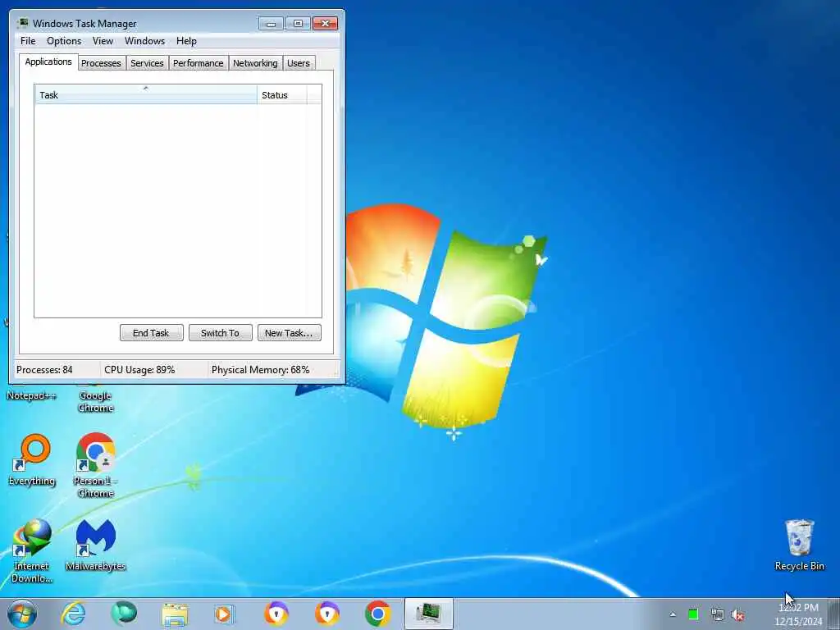840x630 pixels.
Task: Sort list by Task column header
Action: [x=146, y=95]
